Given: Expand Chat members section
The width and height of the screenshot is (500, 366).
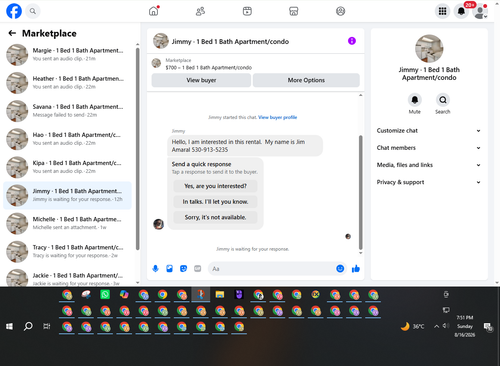Looking at the screenshot, I should click(429, 148).
